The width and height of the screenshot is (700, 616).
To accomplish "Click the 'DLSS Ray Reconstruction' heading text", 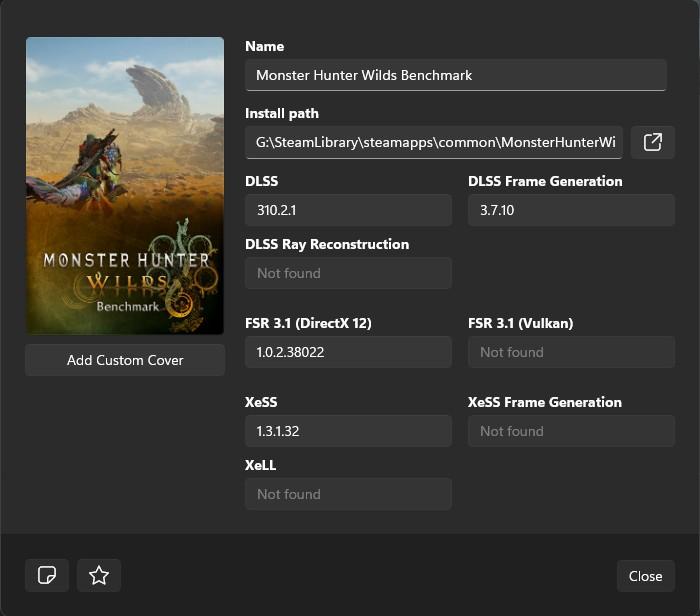I will pos(327,244).
